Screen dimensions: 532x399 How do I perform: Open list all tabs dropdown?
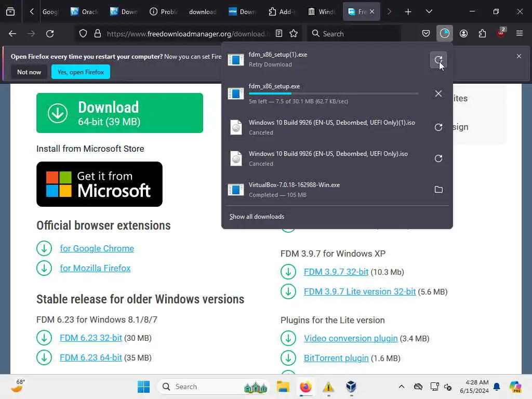click(429, 12)
